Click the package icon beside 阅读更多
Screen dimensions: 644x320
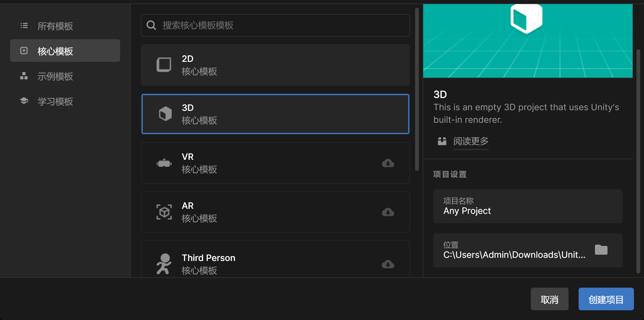pyautogui.click(x=442, y=141)
